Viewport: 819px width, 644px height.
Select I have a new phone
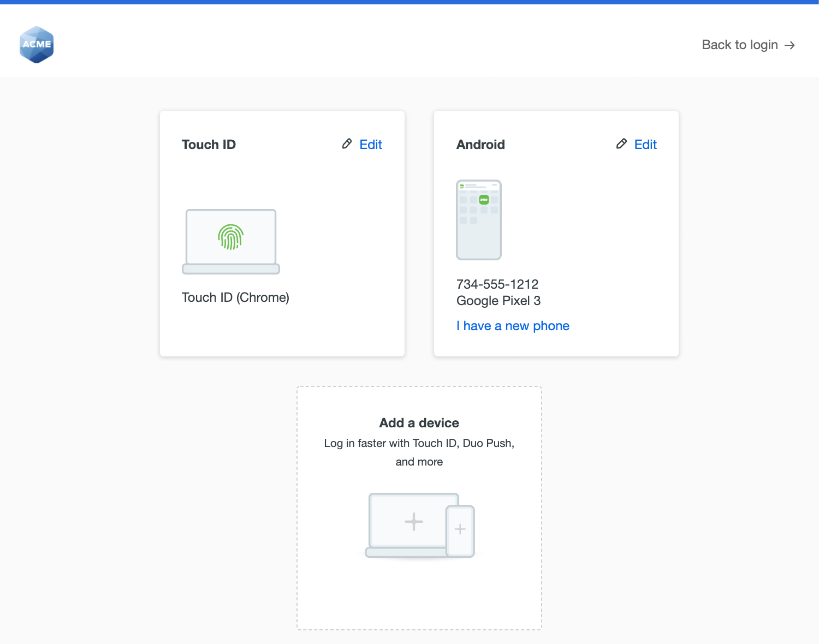pyautogui.click(x=513, y=325)
